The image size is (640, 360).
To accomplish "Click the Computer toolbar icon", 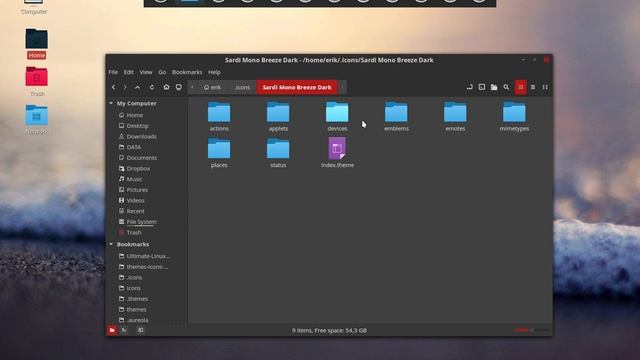I will [x=179, y=87].
